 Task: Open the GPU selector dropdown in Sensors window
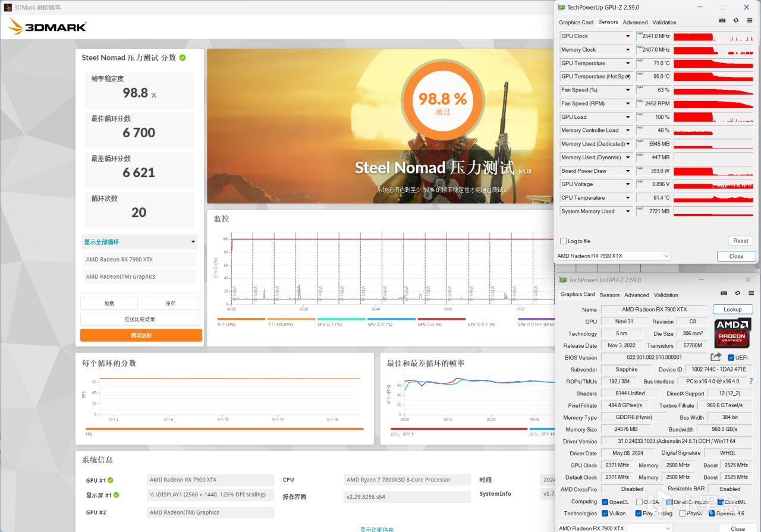(x=613, y=256)
